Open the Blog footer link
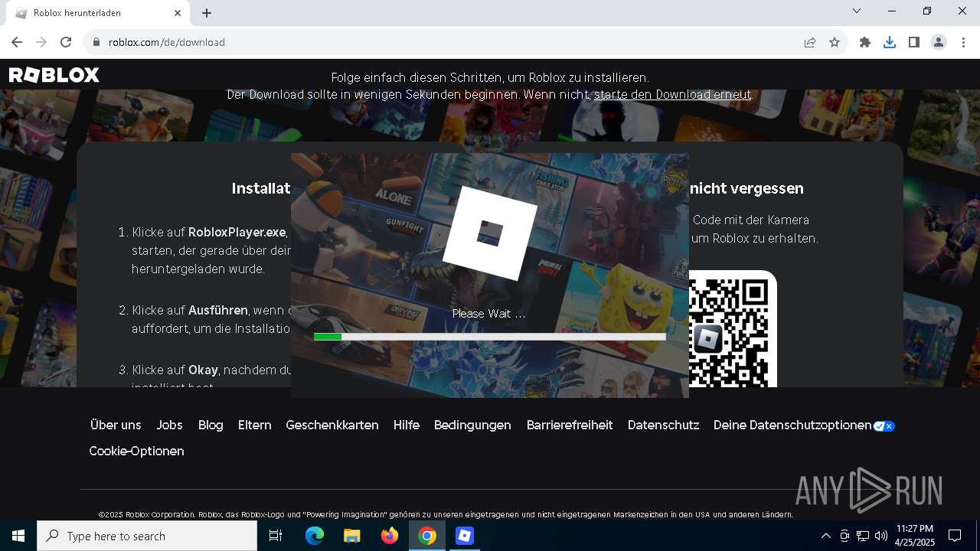 (211, 425)
